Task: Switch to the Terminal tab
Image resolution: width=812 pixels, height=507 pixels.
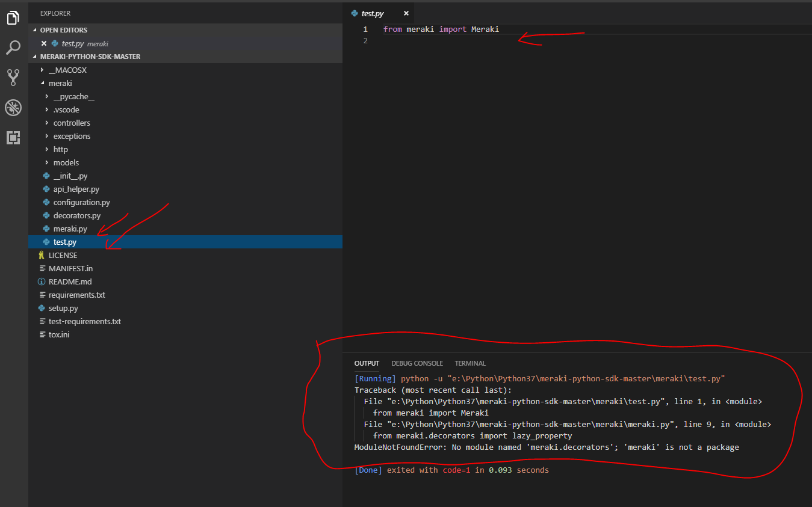Action: (x=470, y=363)
